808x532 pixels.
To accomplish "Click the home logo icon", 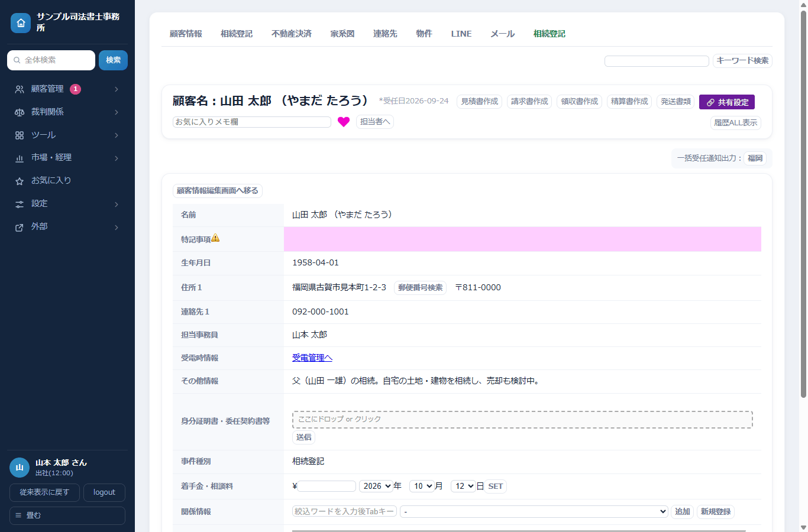I will tap(21, 23).
